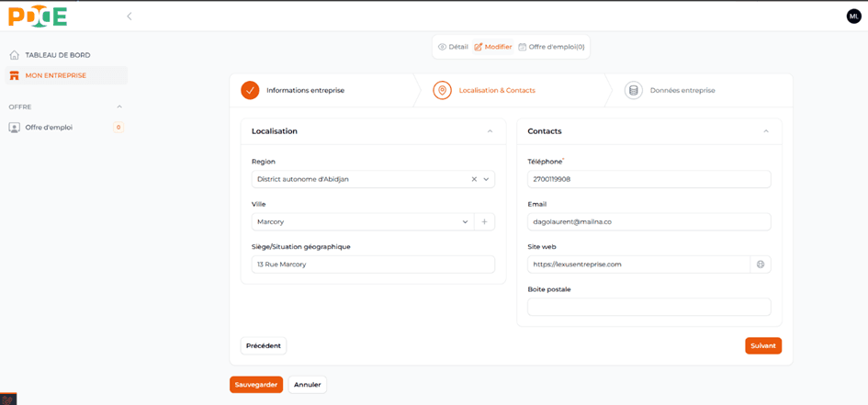Collapse the Localisation panel
The image size is (868, 405).
(x=490, y=131)
